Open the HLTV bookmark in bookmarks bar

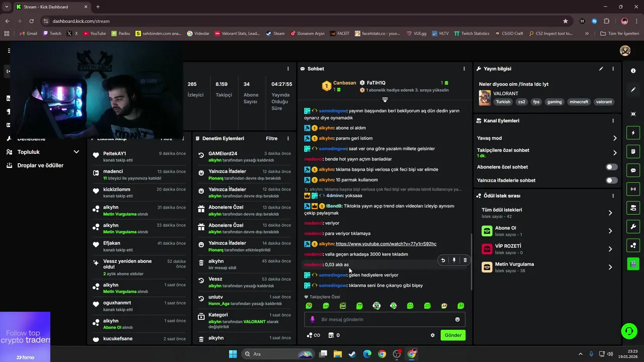click(440, 34)
